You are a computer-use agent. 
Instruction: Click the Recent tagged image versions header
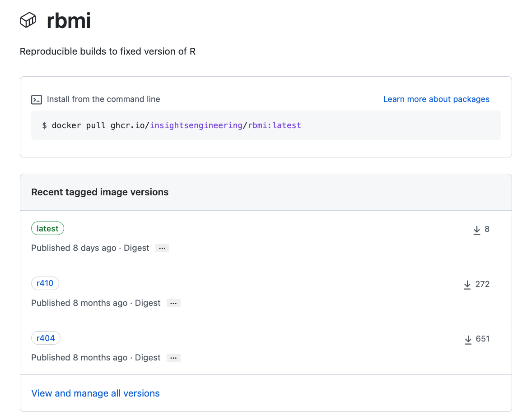[x=100, y=192]
